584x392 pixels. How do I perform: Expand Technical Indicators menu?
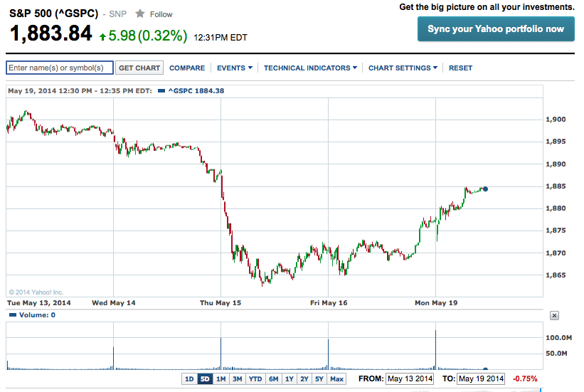(310, 68)
